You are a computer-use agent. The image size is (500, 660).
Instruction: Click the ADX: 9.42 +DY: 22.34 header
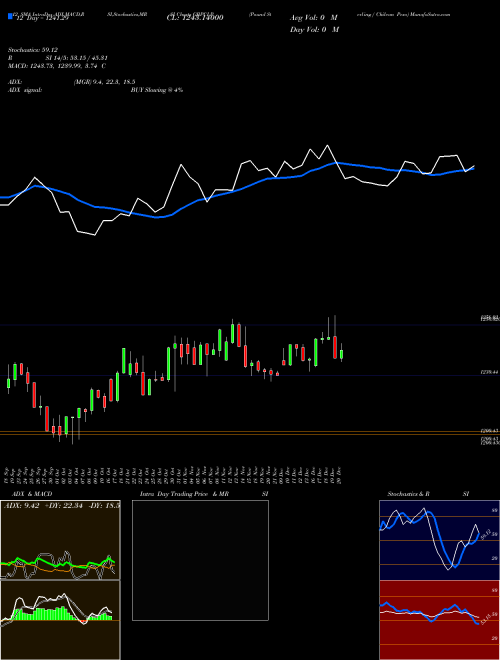pos(61,505)
